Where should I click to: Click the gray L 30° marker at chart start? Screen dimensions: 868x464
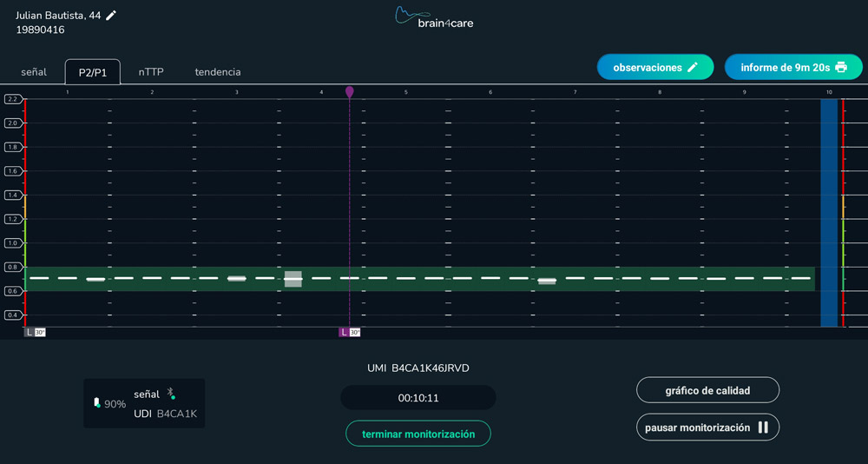(35, 332)
